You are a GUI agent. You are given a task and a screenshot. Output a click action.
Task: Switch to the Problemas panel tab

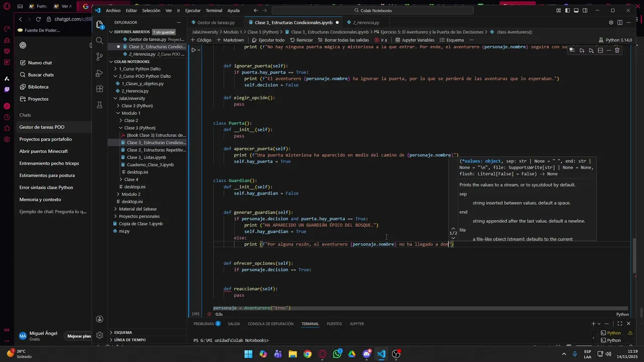207,324
